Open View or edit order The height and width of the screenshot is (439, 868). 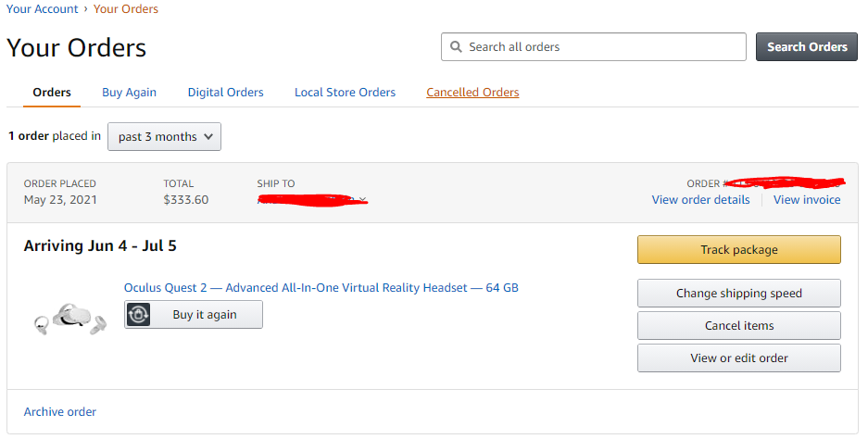pyautogui.click(x=739, y=358)
